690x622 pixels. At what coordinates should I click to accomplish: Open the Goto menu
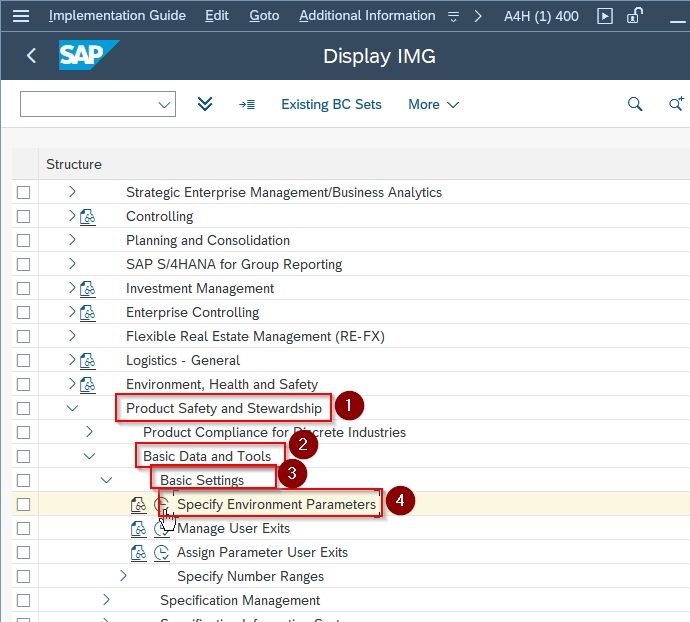point(264,16)
